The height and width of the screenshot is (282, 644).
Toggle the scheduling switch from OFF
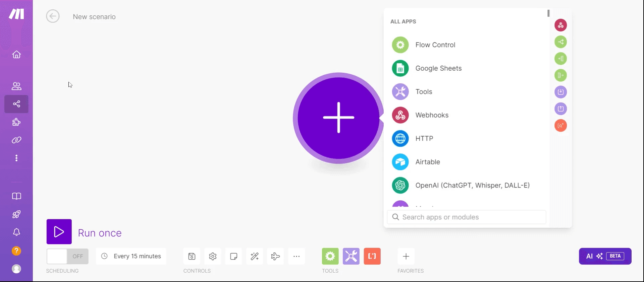pyautogui.click(x=67, y=256)
